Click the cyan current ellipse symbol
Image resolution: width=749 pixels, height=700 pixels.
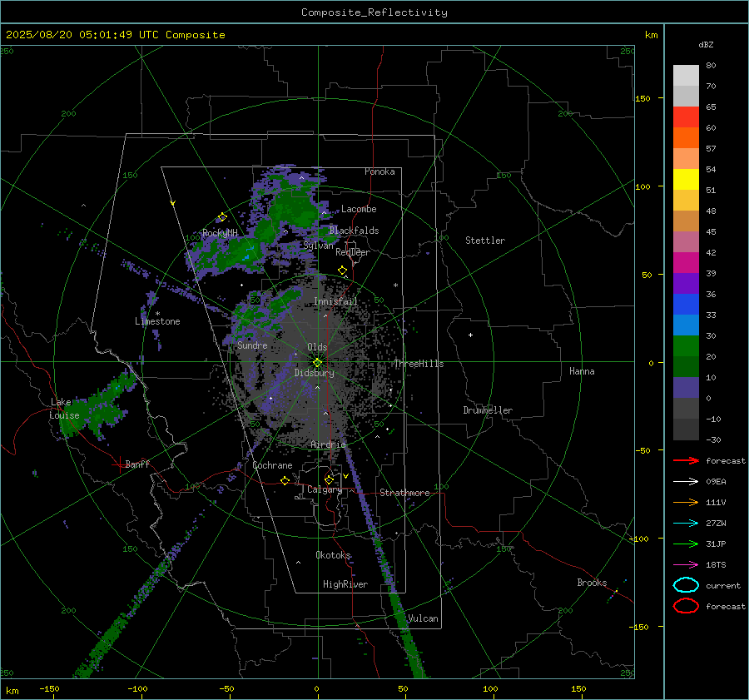[686, 585]
